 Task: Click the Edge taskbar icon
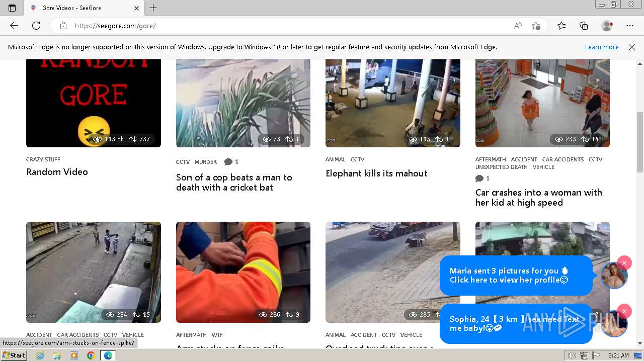(108, 355)
